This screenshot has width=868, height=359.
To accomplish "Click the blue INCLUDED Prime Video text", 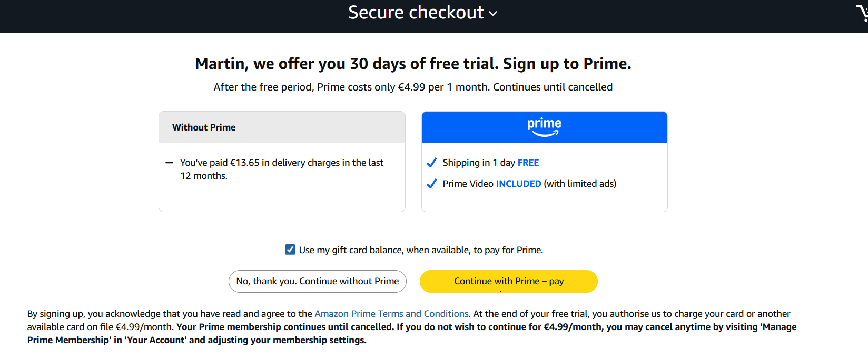I will click(x=518, y=184).
